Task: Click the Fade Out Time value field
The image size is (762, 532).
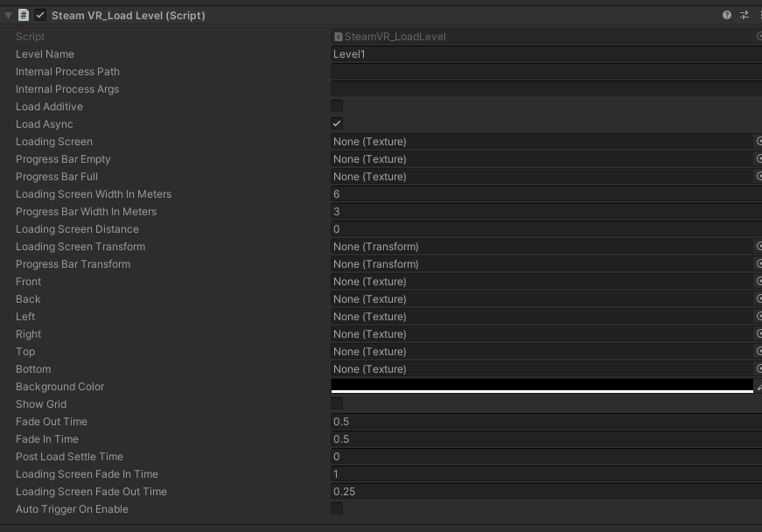Action: point(542,421)
